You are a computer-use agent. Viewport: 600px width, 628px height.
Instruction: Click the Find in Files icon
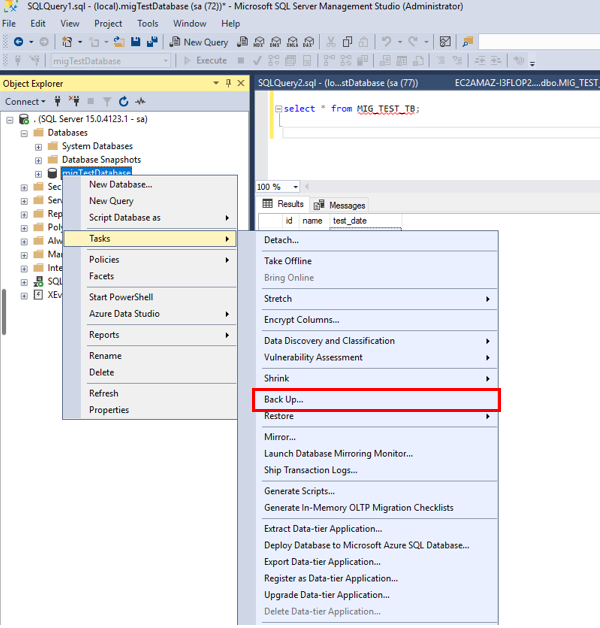(x=467, y=42)
